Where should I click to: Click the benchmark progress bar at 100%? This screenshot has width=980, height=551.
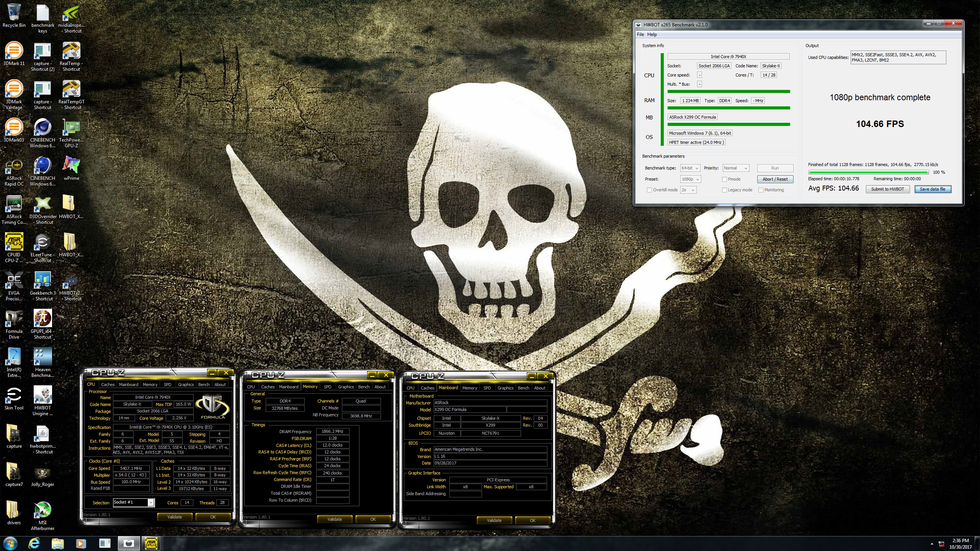(x=869, y=172)
